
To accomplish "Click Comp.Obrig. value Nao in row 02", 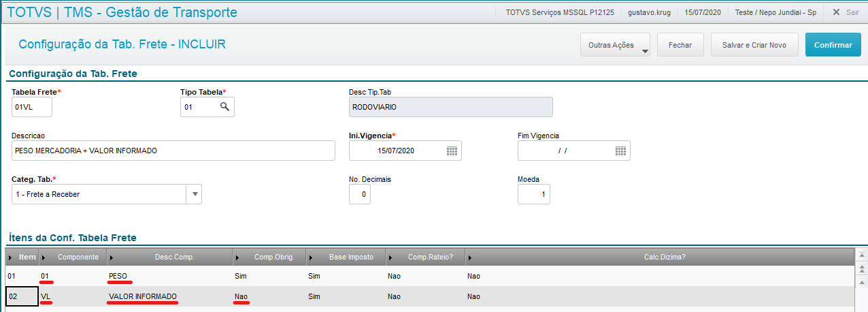I will [x=269, y=297].
